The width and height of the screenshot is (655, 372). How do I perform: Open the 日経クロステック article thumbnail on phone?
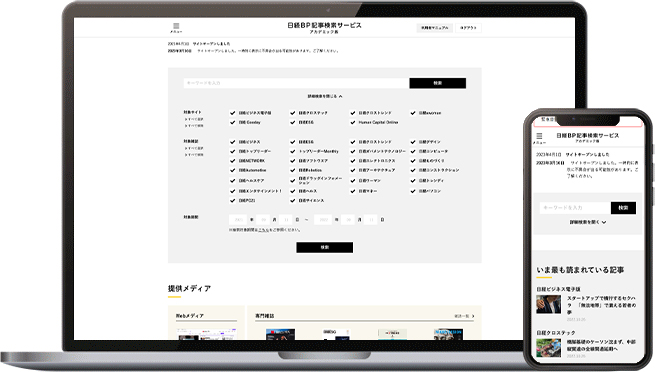pyautogui.click(x=548, y=348)
